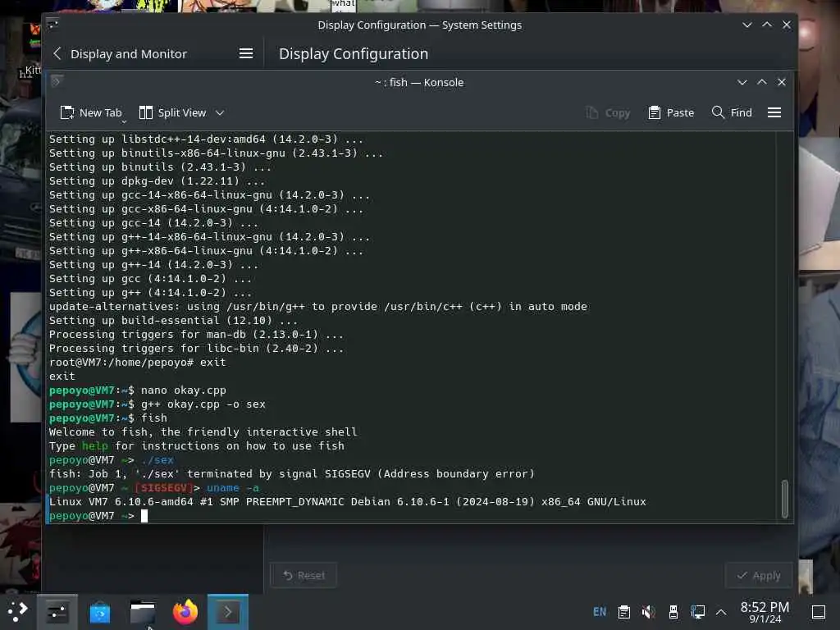Click the 'update-alternatives' output line
840x630 pixels.
318,307
